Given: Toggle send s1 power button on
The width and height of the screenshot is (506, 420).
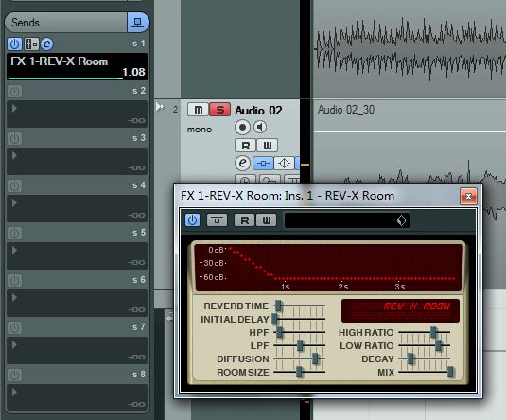Looking at the screenshot, I should tap(14, 44).
